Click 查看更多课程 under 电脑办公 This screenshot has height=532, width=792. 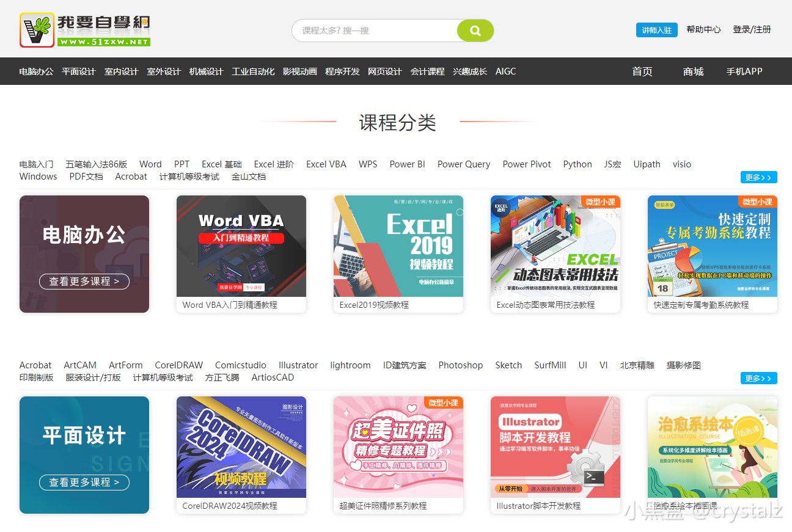[84, 282]
